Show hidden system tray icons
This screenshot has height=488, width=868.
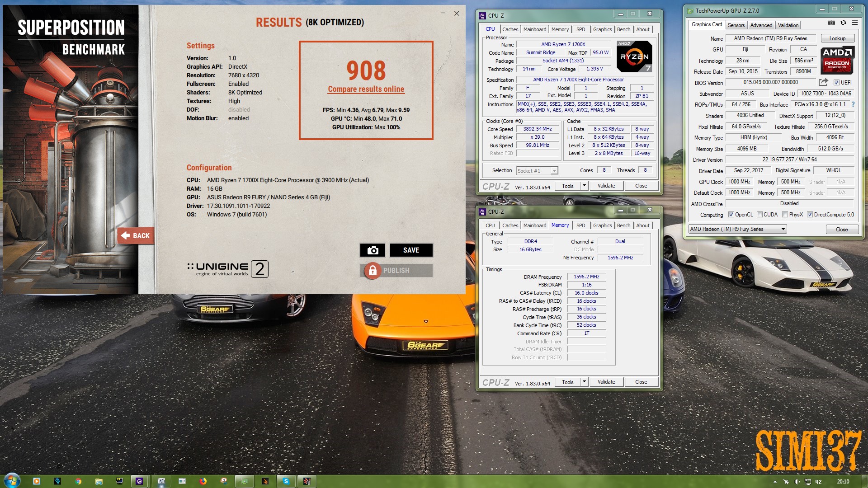(x=775, y=482)
